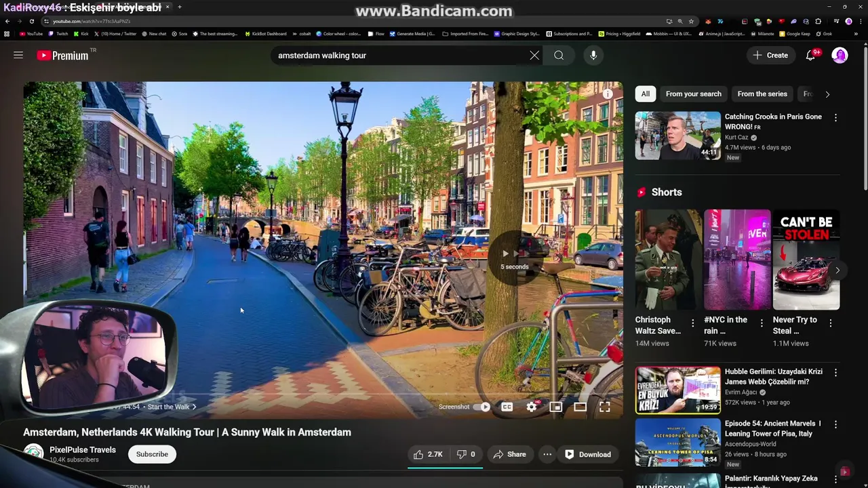Viewport: 868px width, 488px height.
Task: Start voice search with microphone icon
Action: (x=593, y=56)
